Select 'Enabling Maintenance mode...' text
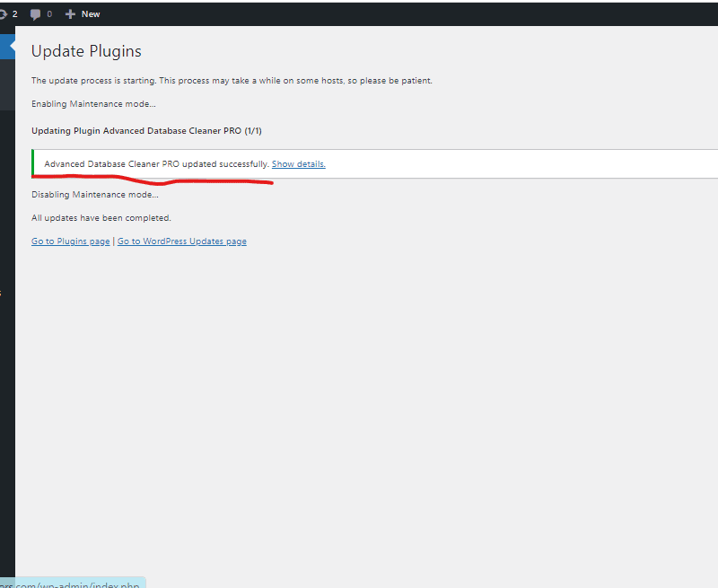This screenshot has height=588, width=718. (94, 104)
